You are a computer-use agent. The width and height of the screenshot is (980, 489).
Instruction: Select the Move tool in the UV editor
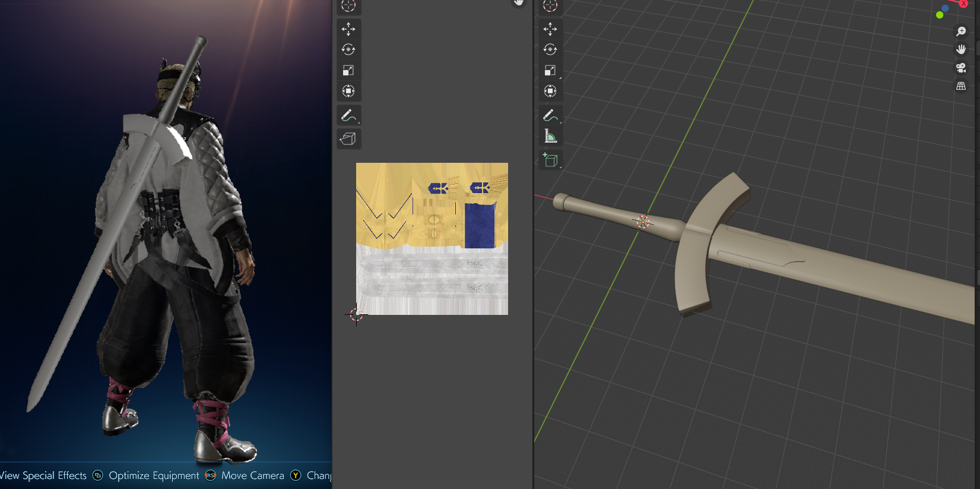(348, 29)
